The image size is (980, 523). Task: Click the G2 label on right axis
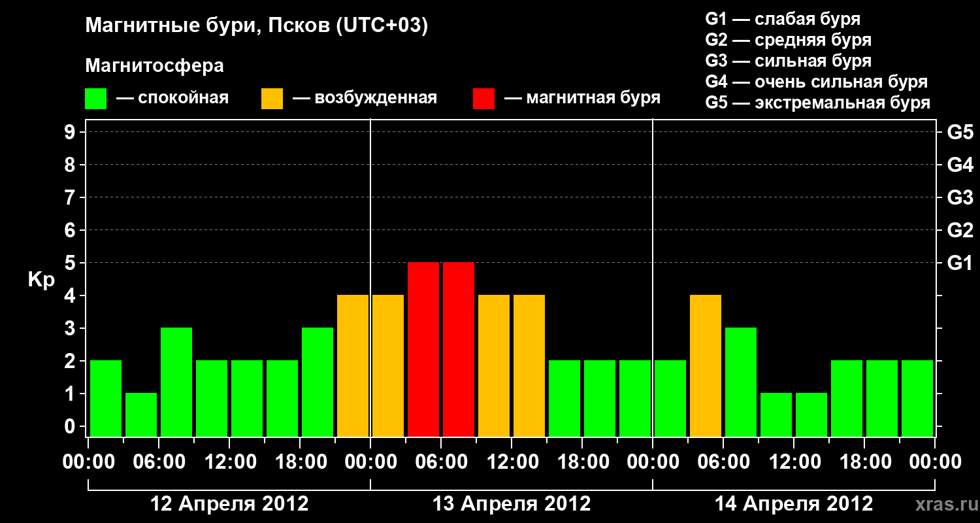click(x=960, y=231)
